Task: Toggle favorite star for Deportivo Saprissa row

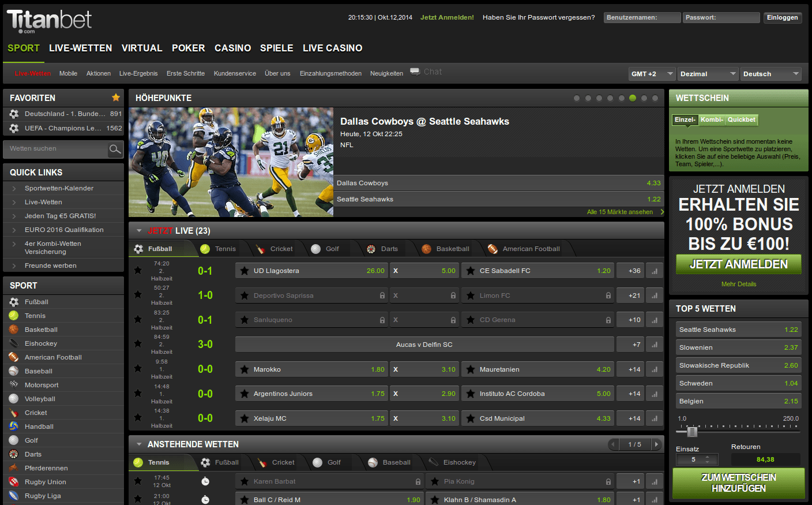Action: [138, 294]
